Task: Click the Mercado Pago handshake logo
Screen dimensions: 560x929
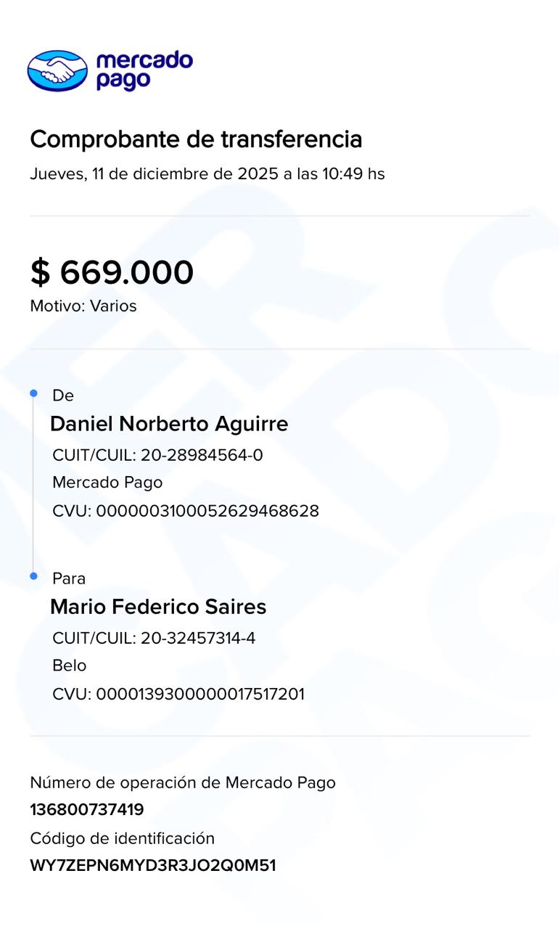Action: click(57, 70)
